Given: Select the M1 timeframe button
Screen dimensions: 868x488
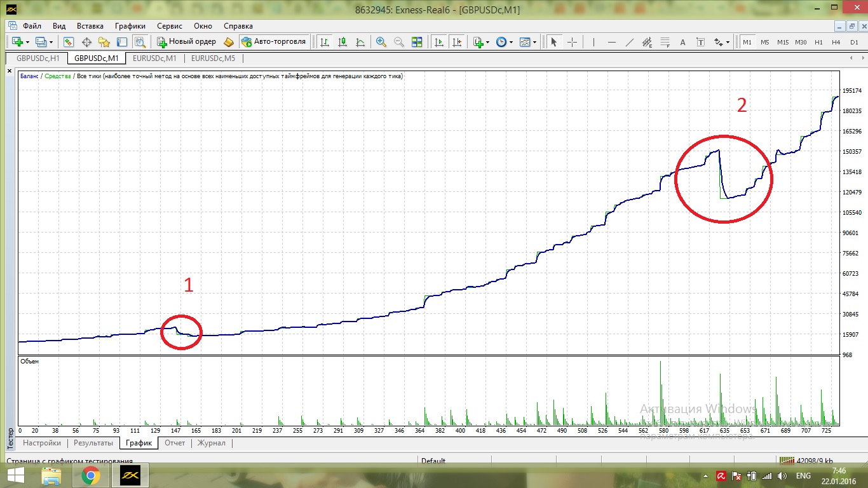Looking at the screenshot, I should point(747,42).
